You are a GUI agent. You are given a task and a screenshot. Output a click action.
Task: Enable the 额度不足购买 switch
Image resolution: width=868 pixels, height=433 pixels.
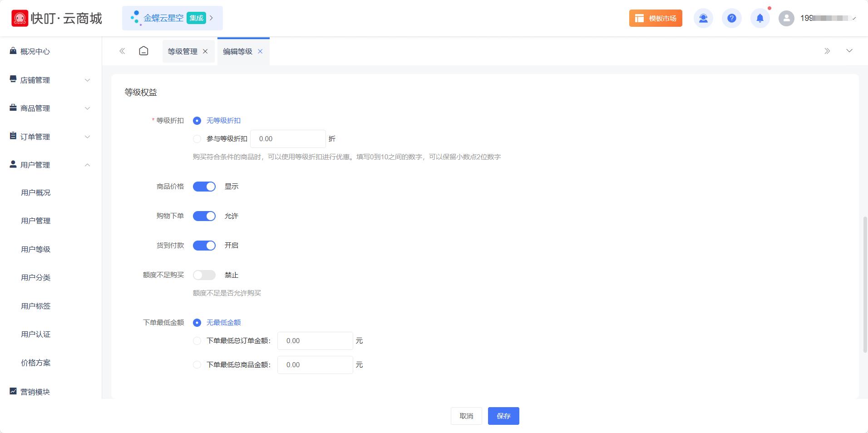click(204, 275)
